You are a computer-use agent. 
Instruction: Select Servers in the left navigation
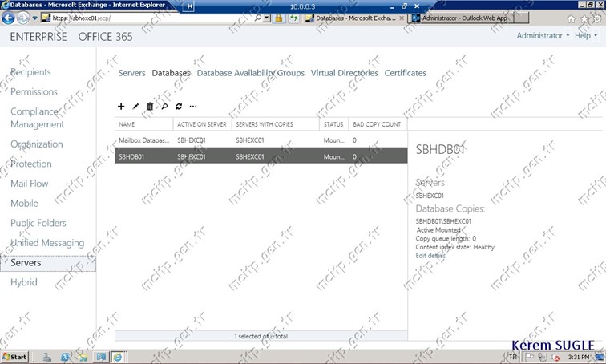click(48, 263)
